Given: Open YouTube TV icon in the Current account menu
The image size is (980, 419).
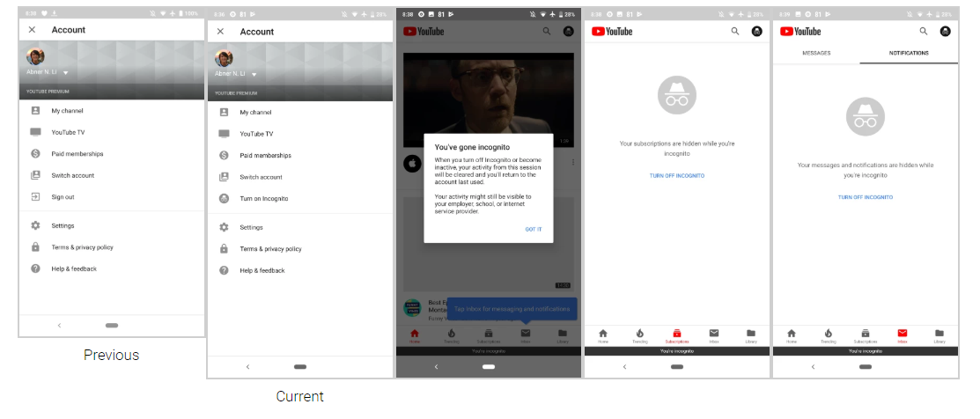Looking at the screenshot, I should 224,134.
